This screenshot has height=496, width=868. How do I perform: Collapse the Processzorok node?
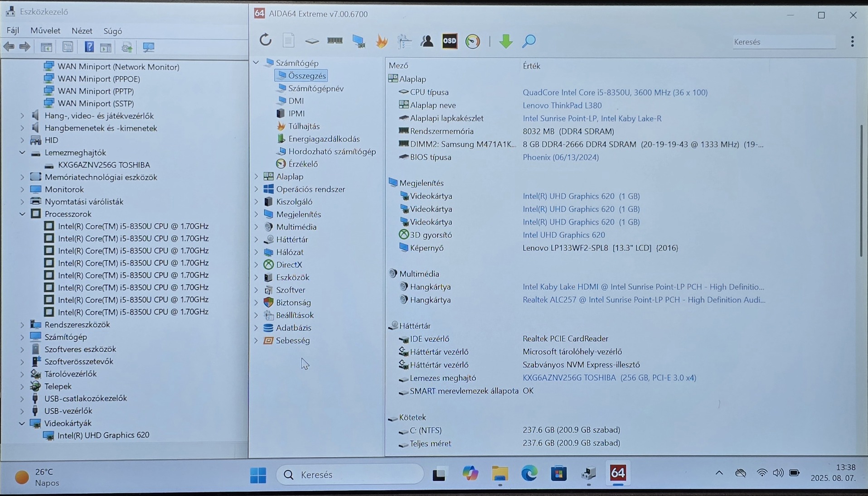22,214
